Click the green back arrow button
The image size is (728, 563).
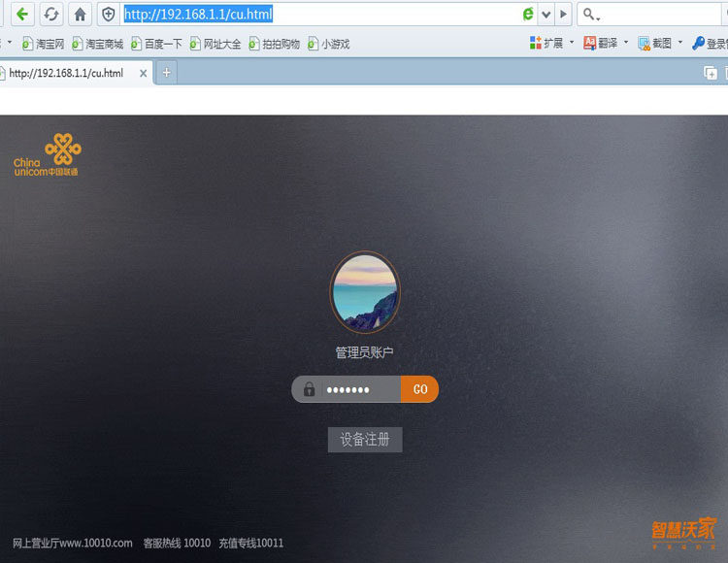[21, 15]
